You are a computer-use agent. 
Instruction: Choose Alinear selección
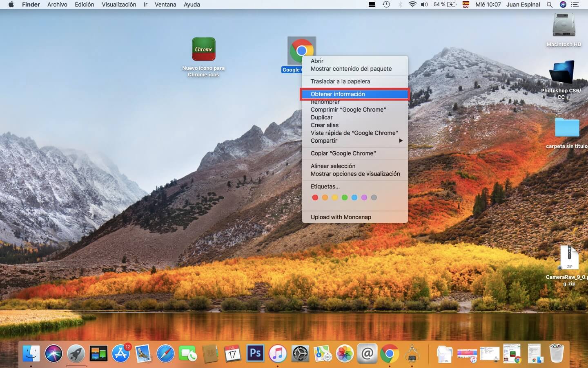click(x=355, y=166)
